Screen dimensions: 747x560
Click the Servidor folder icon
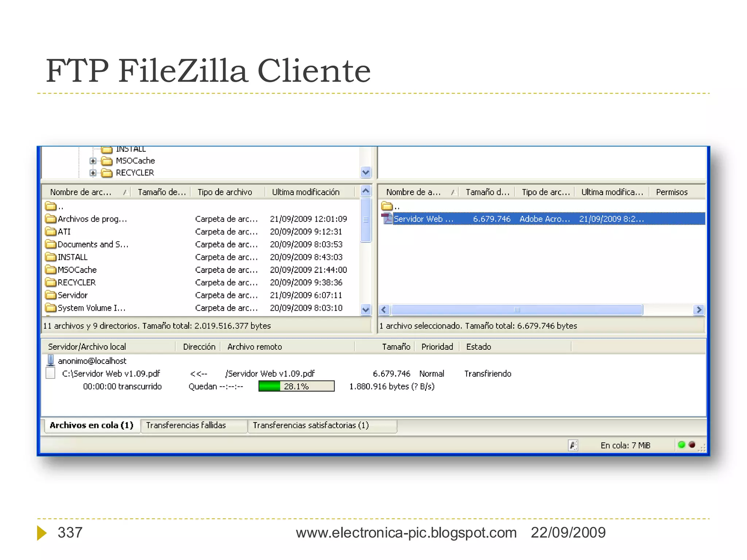[51, 295]
